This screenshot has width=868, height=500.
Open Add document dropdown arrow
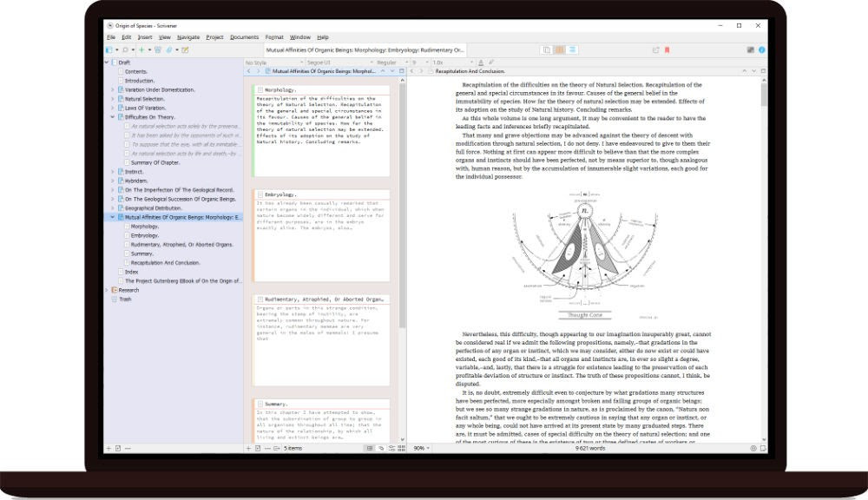click(149, 49)
